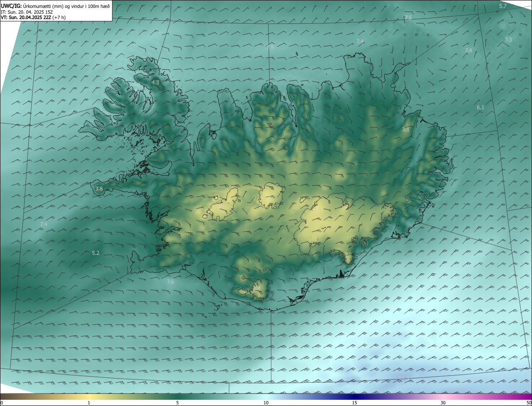Click the '30' label on the color scale
The height and width of the screenshot is (406, 532).
click(x=443, y=403)
